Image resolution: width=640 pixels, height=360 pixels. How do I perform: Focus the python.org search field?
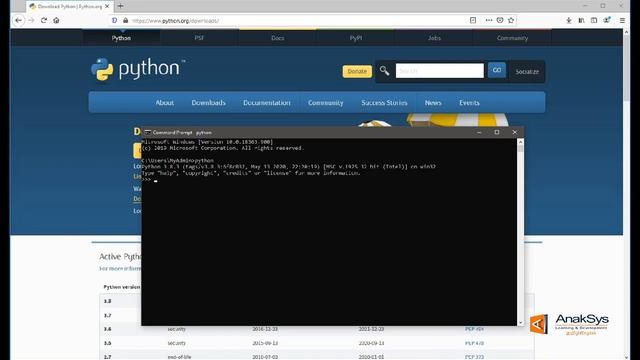440,71
